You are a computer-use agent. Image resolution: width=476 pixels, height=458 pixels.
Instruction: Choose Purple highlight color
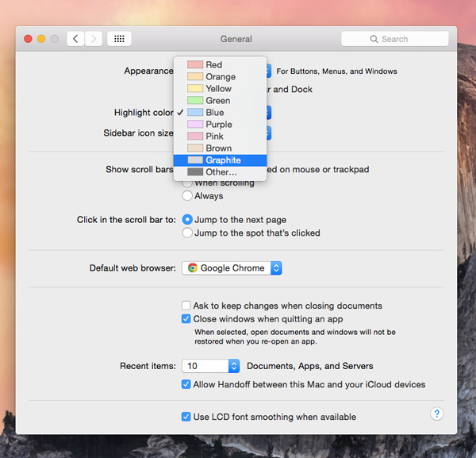tap(220, 124)
